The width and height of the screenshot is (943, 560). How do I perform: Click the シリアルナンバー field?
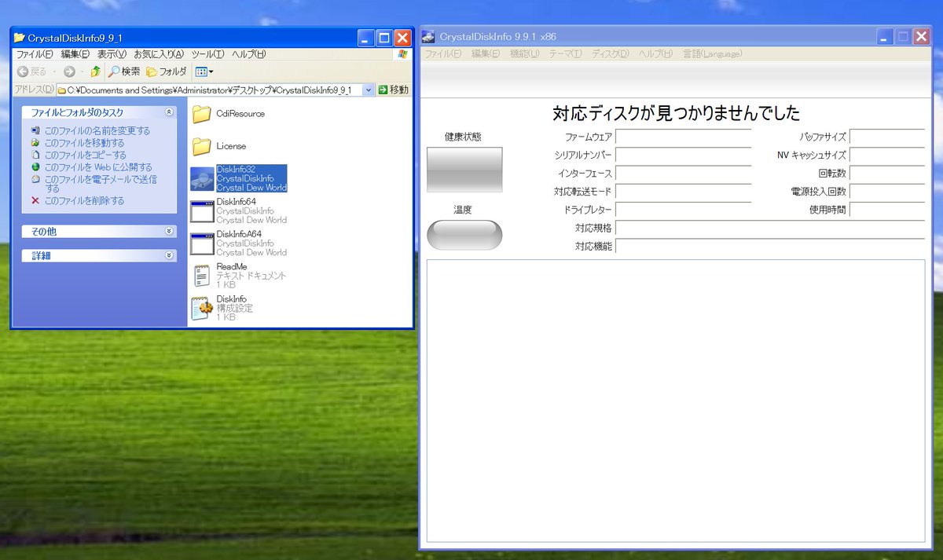[683, 155]
